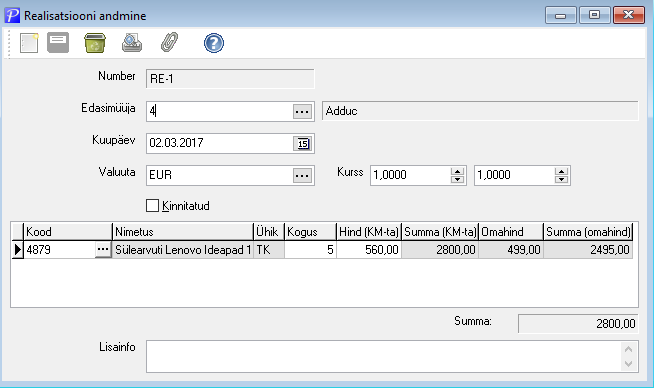Focus the Number field RE-1
The width and height of the screenshot is (654, 388).
(x=230, y=79)
